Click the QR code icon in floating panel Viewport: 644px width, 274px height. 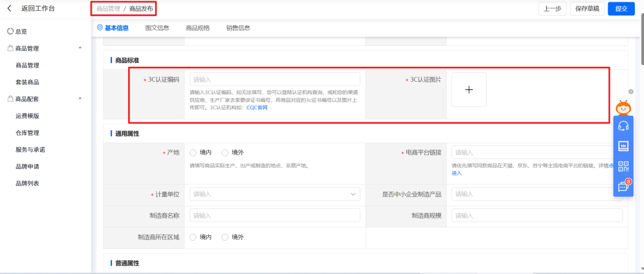point(623,166)
